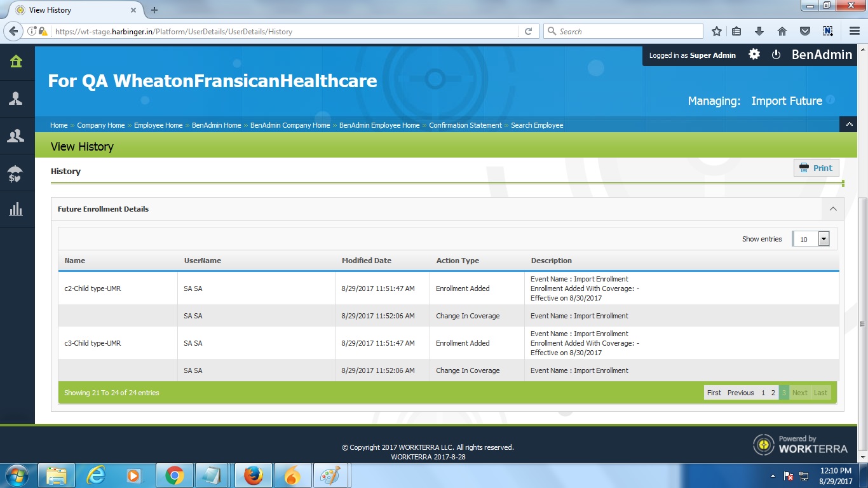
Task: Sort the table by Modified Date column
Action: [x=367, y=261]
